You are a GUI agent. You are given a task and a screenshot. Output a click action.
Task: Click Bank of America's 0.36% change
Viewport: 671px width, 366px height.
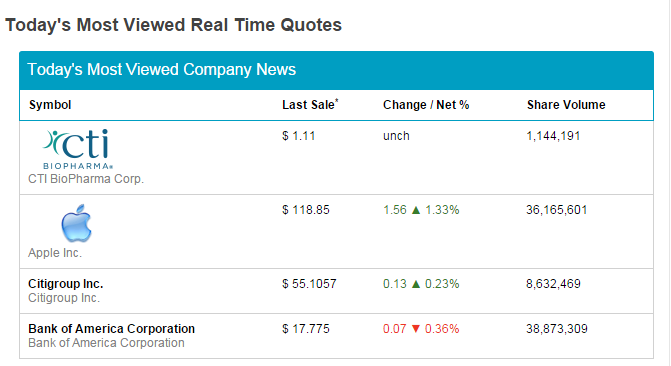[x=442, y=329]
